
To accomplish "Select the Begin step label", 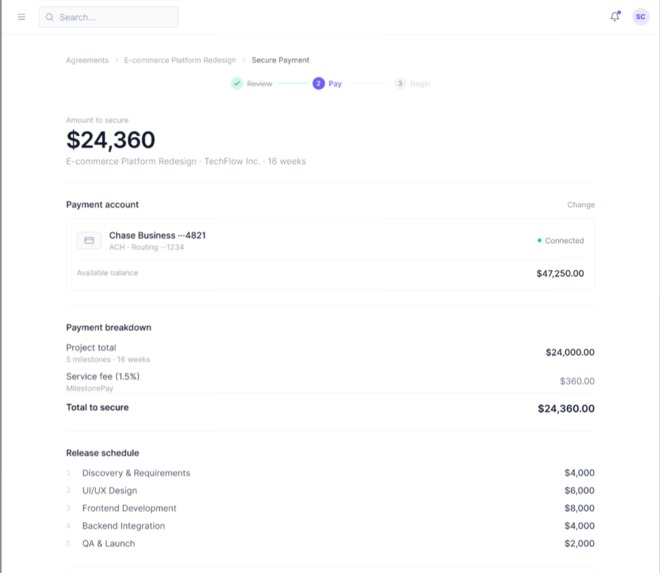I will point(420,84).
